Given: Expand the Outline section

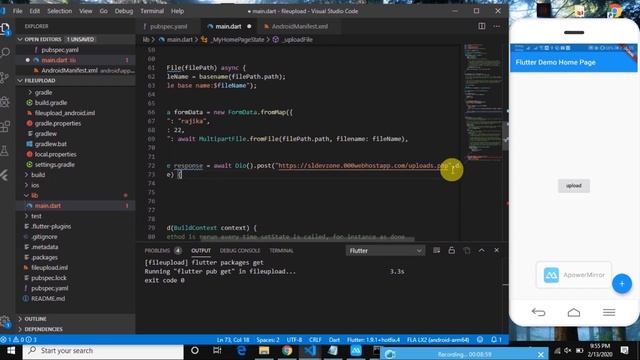Looking at the screenshot, I should point(76,319).
